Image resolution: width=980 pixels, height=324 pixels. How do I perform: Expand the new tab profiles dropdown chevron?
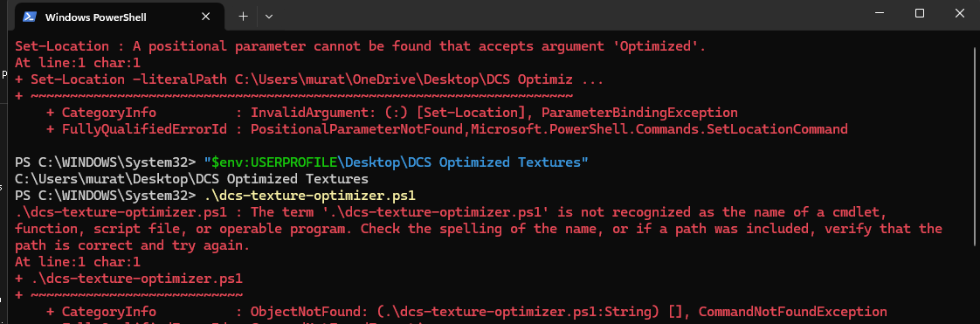click(269, 17)
